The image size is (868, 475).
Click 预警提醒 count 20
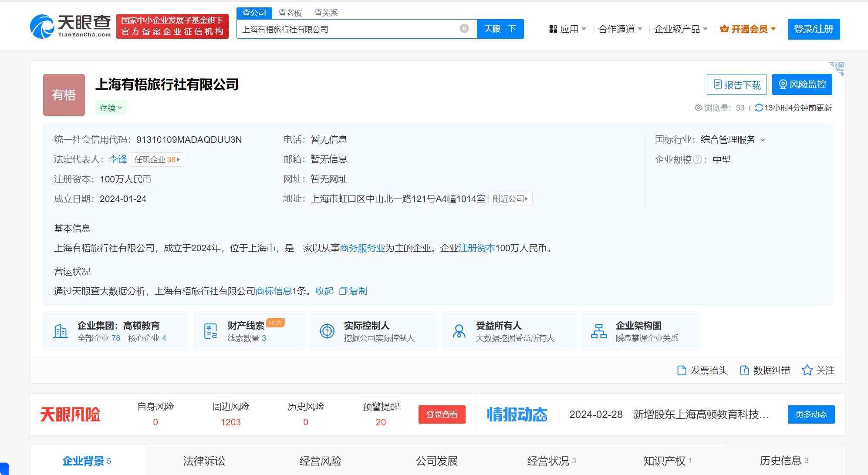click(x=381, y=422)
